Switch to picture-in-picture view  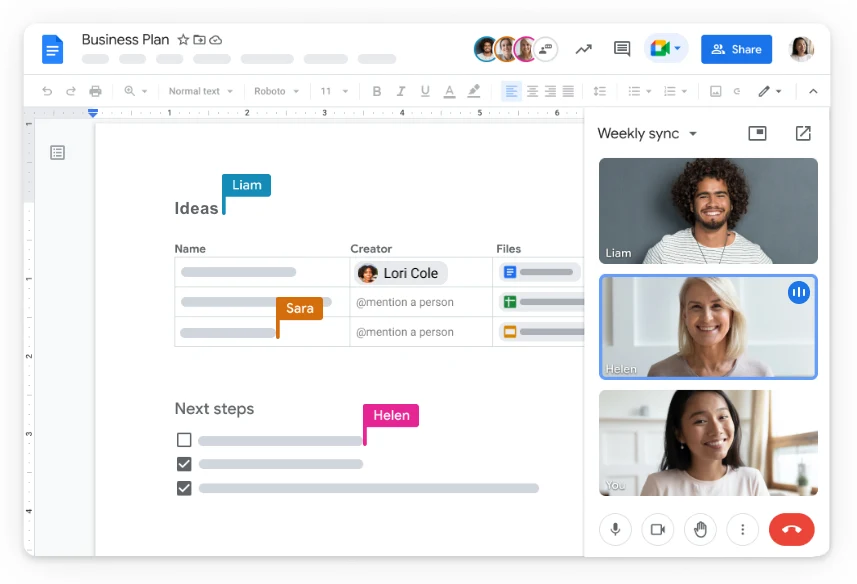click(x=757, y=133)
